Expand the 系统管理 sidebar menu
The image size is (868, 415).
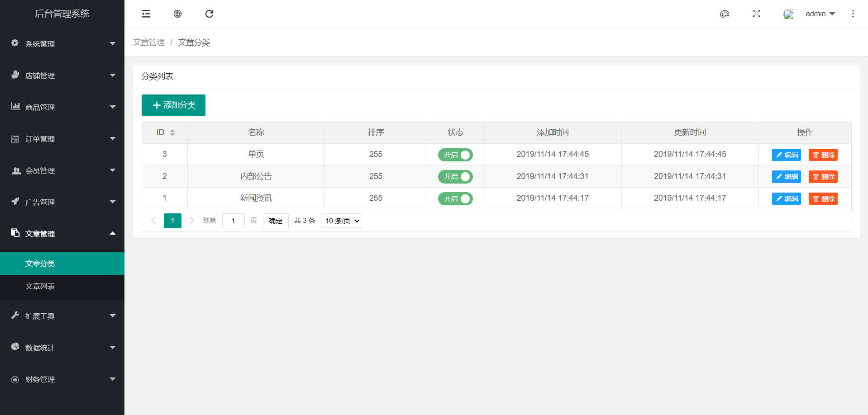tap(62, 44)
